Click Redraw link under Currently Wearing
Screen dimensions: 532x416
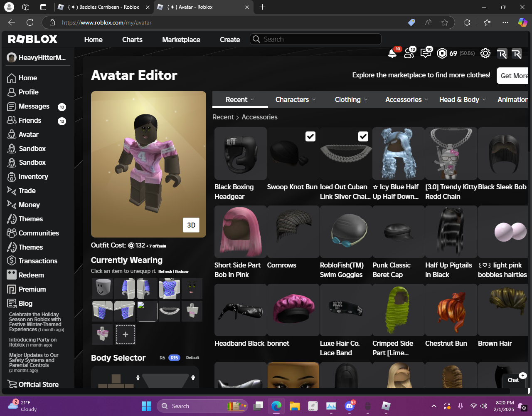(182, 272)
